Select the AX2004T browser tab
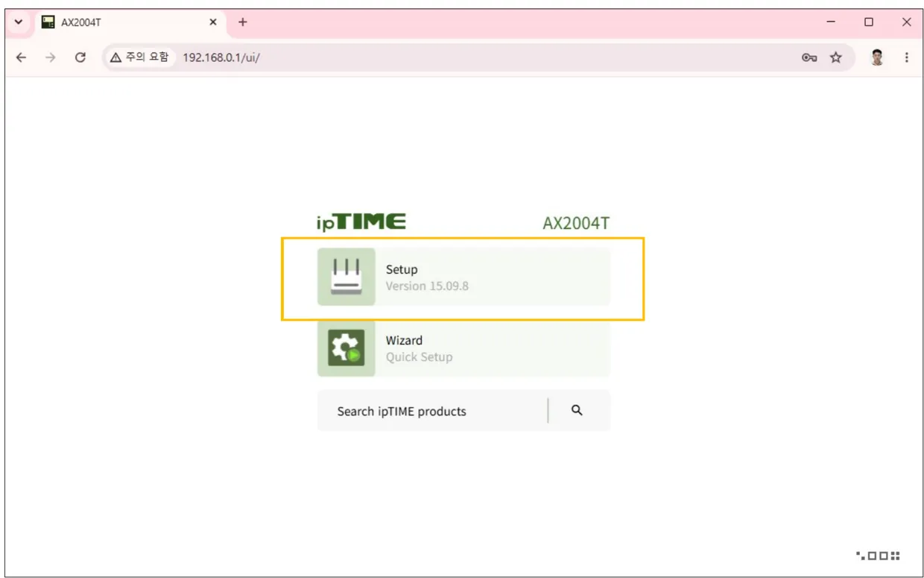Viewport: 924px width, 578px height. point(130,23)
